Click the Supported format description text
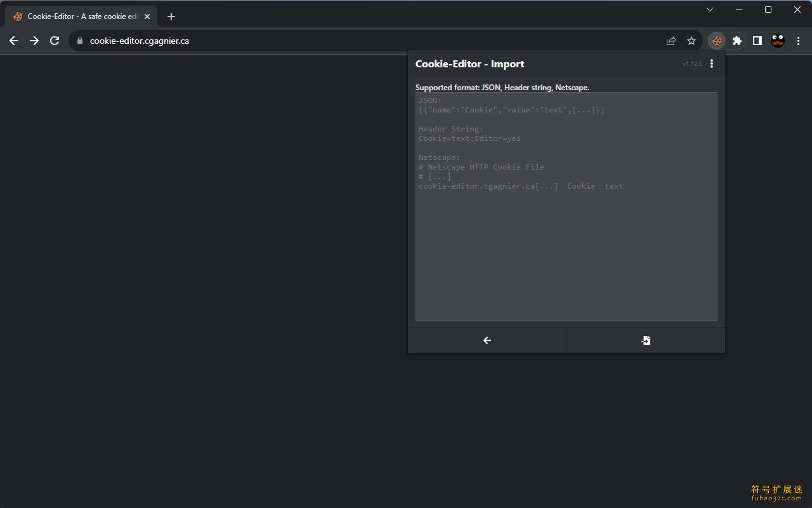This screenshot has height=508, width=812. [x=502, y=88]
